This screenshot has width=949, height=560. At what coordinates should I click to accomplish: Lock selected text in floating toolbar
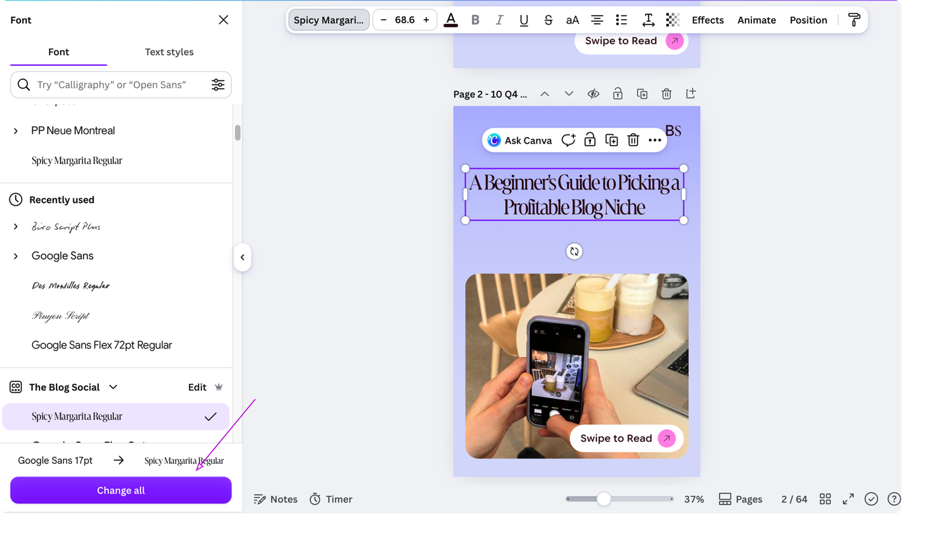(x=590, y=140)
